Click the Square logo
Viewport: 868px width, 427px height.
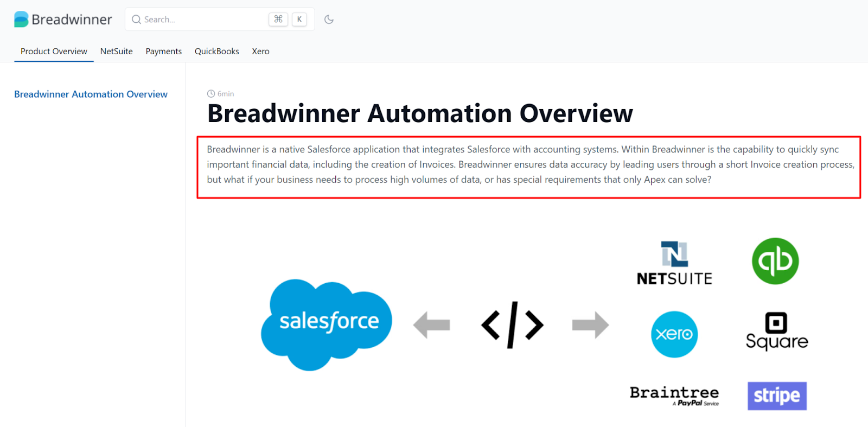(777, 331)
